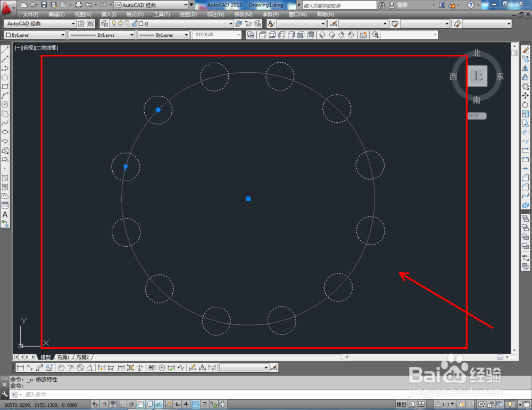Click the Workspace settings gear icon
The height and width of the screenshot is (410, 532).
pos(81,23)
